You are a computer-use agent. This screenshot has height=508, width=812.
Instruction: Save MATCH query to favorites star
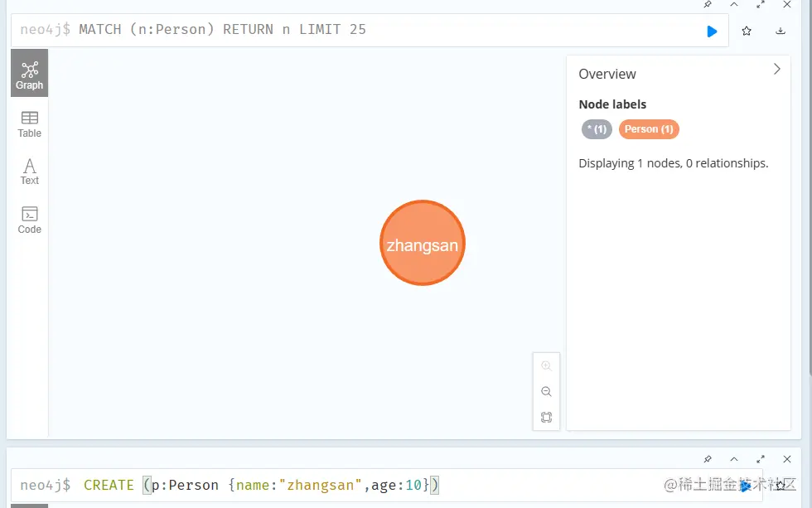click(747, 31)
